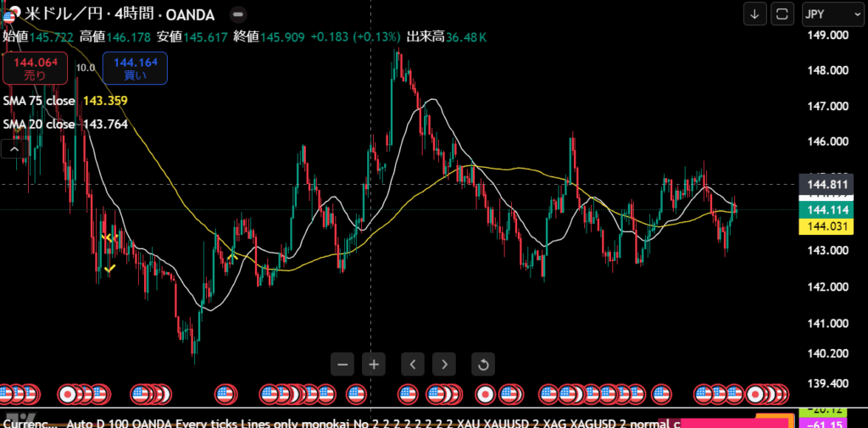Click the US flag symbol logo by the title

pos(10,15)
